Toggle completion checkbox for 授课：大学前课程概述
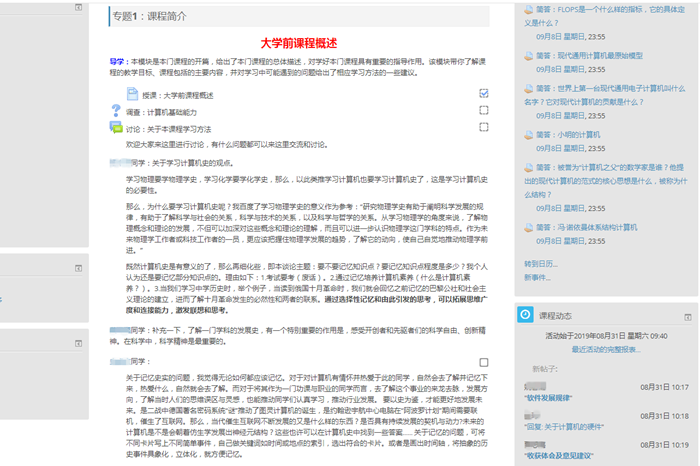Screen dimensions: 700x466 484,93
